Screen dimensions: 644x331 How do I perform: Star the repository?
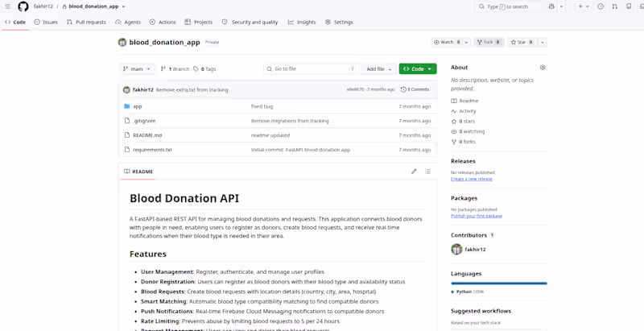(x=522, y=43)
